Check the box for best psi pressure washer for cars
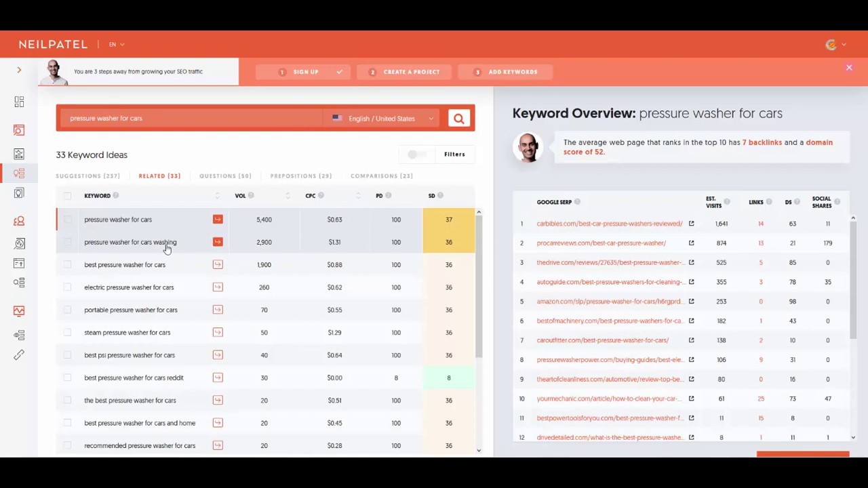This screenshot has width=868, height=488. (x=67, y=355)
